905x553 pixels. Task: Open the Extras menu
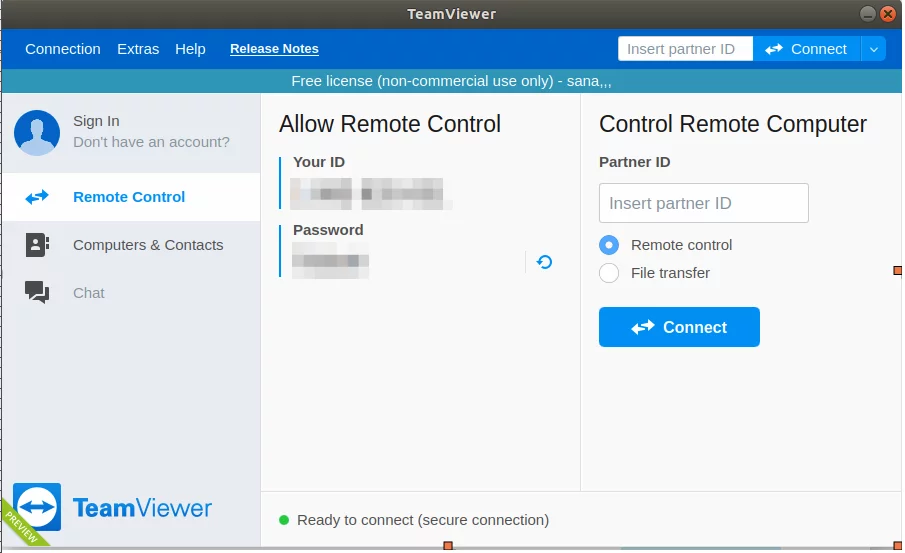(x=138, y=49)
